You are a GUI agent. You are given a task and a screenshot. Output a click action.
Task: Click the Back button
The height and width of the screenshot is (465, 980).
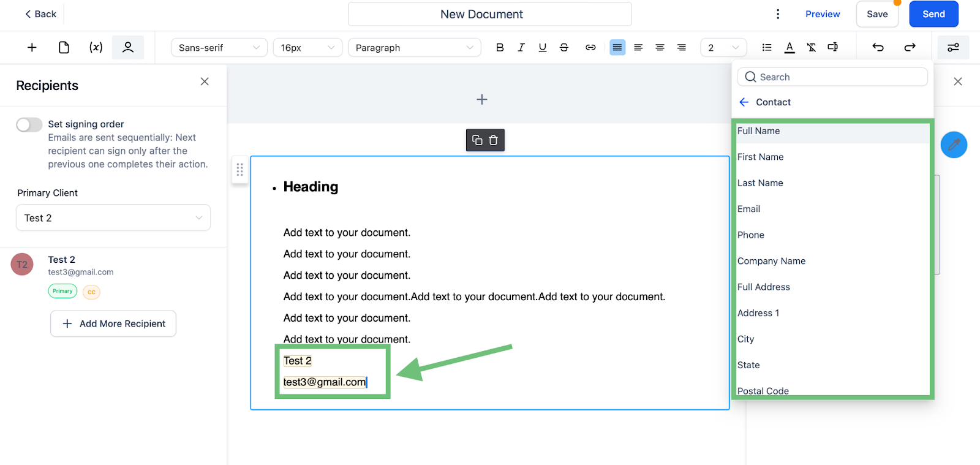tap(40, 14)
